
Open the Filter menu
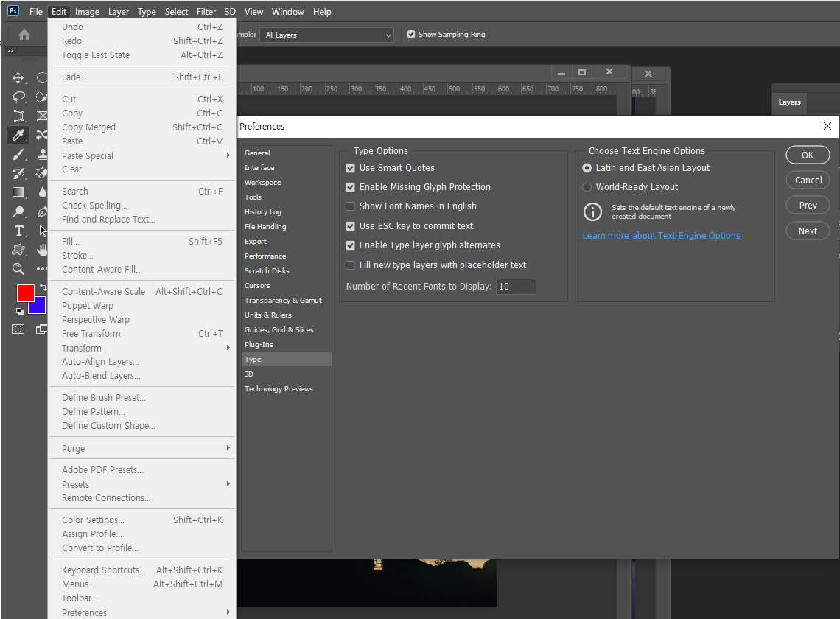[206, 11]
